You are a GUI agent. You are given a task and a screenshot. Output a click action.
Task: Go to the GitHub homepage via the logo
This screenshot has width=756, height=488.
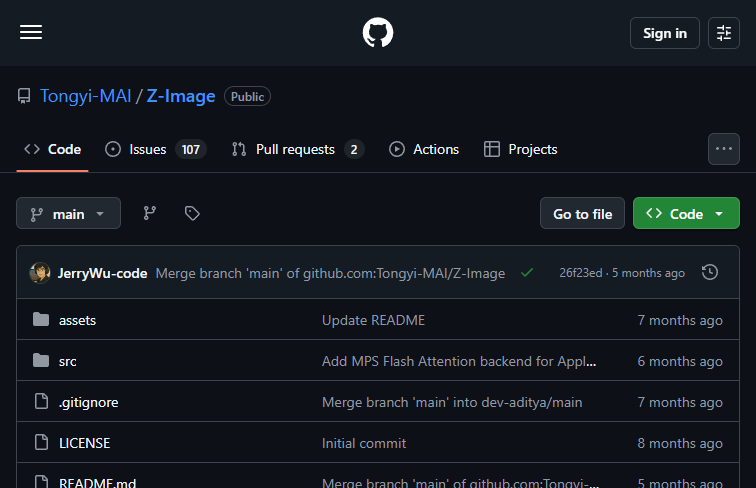(x=378, y=32)
